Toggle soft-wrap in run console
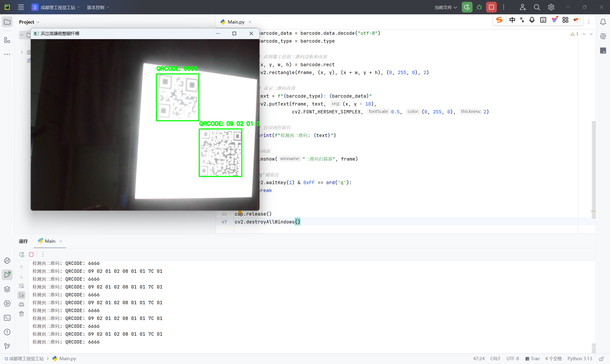 click(x=22, y=286)
